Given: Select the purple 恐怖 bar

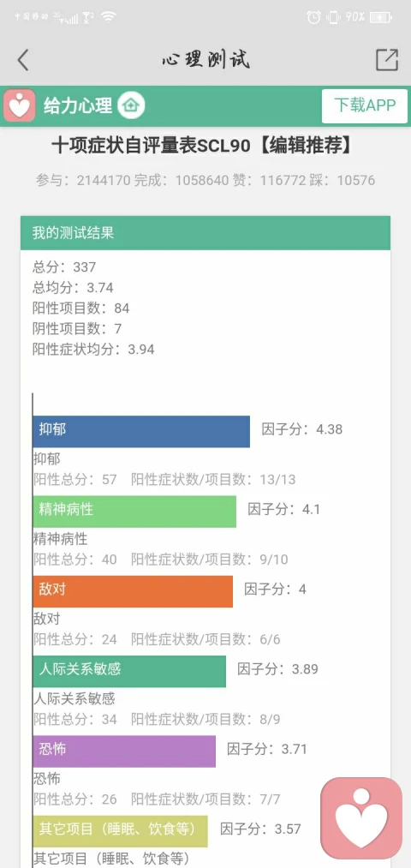Looking at the screenshot, I should click(124, 751).
